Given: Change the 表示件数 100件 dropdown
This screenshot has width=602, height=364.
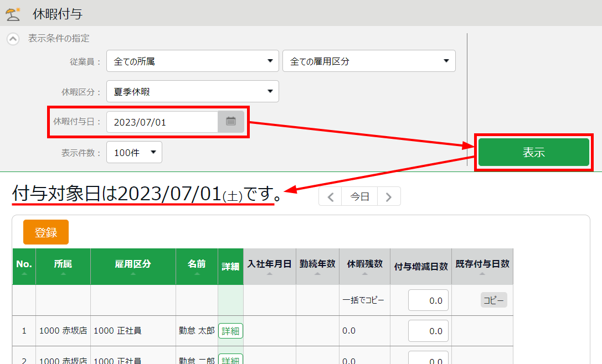Looking at the screenshot, I should tap(134, 152).
